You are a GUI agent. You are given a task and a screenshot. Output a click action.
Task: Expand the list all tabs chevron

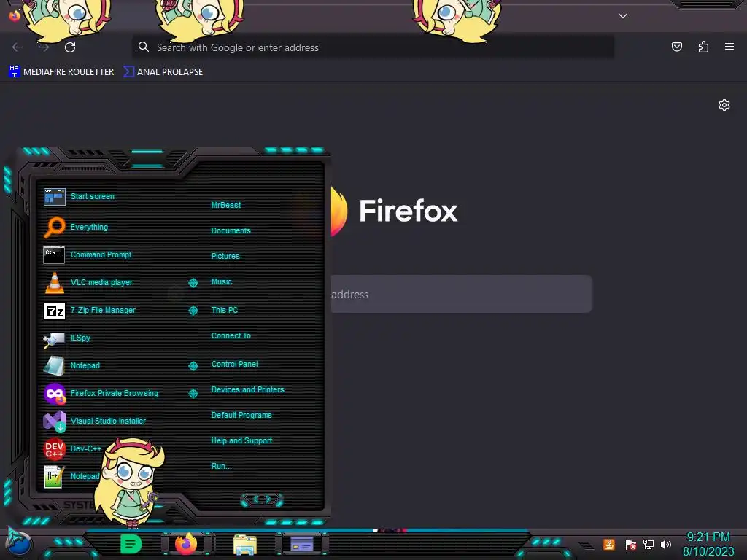pyautogui.click(x=623, y=16)
